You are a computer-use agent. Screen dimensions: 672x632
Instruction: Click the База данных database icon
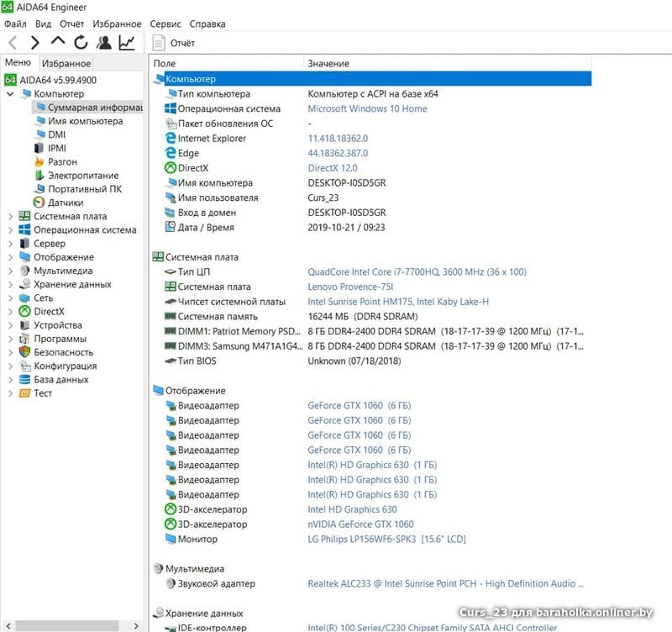click(25, 380)
